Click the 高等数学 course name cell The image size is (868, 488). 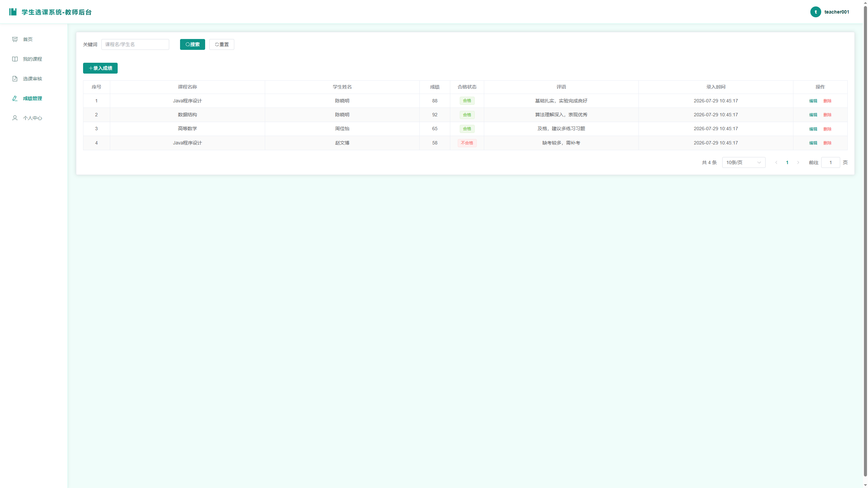point(188,129)
